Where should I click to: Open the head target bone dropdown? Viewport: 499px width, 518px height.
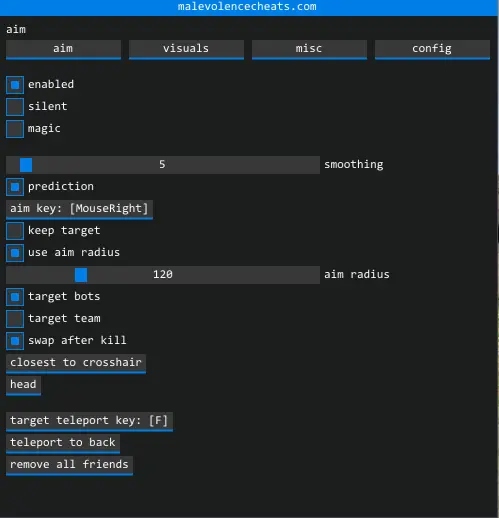click(23, 386)
